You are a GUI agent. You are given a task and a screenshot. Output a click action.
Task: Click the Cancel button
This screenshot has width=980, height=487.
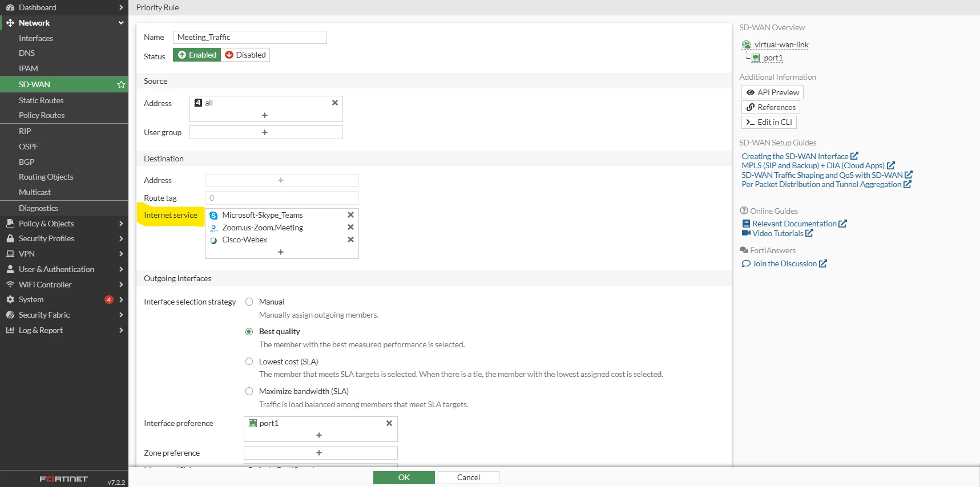tap(469, 477)
